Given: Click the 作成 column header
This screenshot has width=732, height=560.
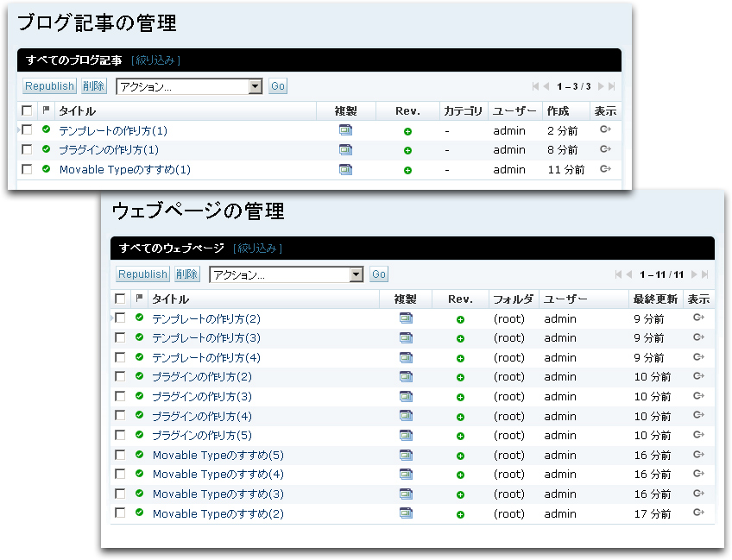Looking at the screenshot, I should [x=558, y=111].
